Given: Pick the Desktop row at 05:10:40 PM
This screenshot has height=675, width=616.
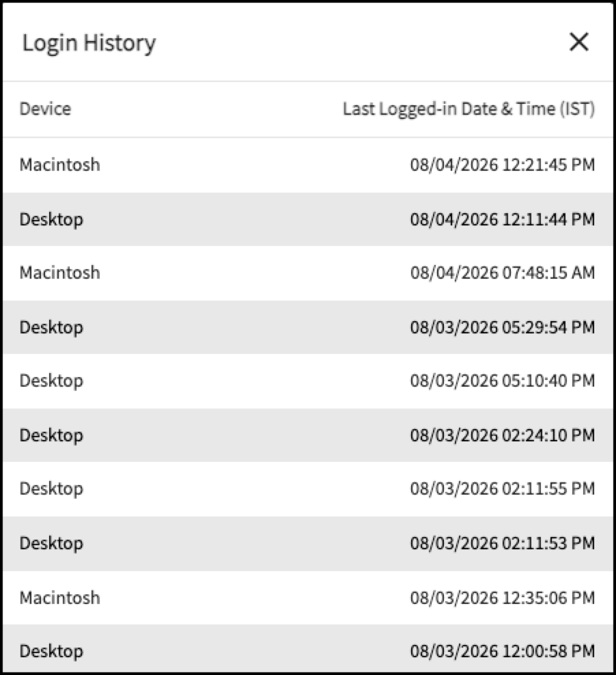Looking at the screenshot, I should (308, 381).
